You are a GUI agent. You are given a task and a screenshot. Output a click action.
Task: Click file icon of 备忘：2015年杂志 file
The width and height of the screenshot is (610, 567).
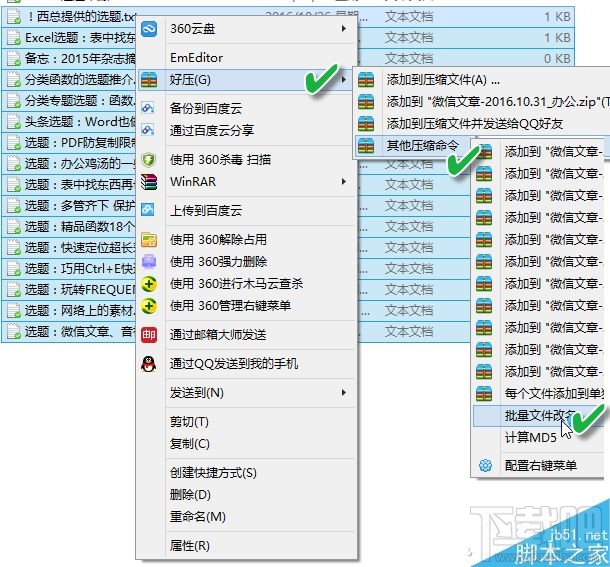pyautogui.click(x=14, y=59)
